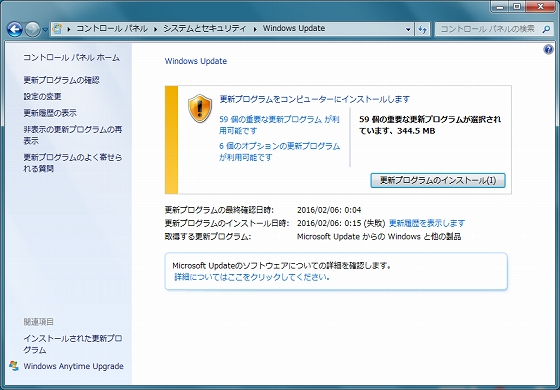This screenshot has width=560, height=390.
Task: Click the Forward navigation arrow button
Action: click(32, 29)
